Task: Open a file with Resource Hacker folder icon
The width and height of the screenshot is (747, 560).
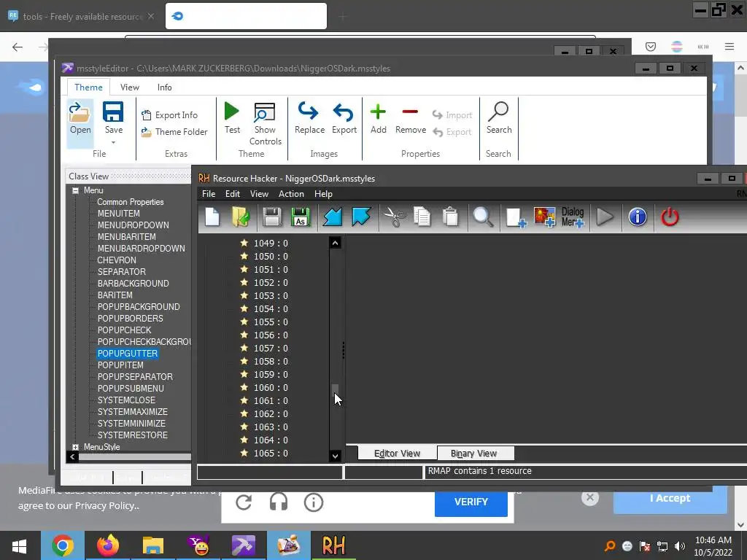Action: coord(241,217)
